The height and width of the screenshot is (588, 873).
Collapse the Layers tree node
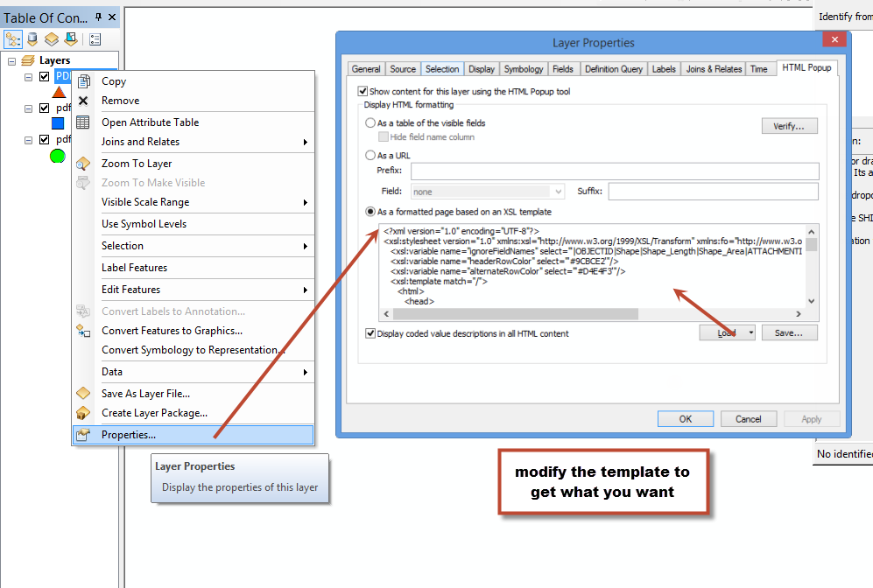click(11, 60)
